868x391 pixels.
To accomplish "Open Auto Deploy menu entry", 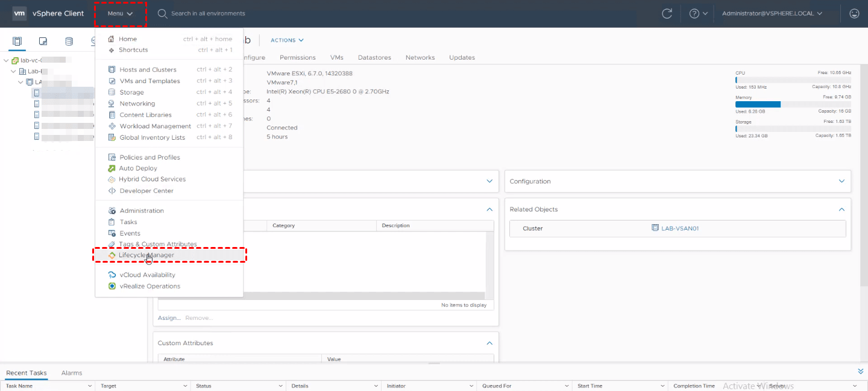I will coord(138,168).
